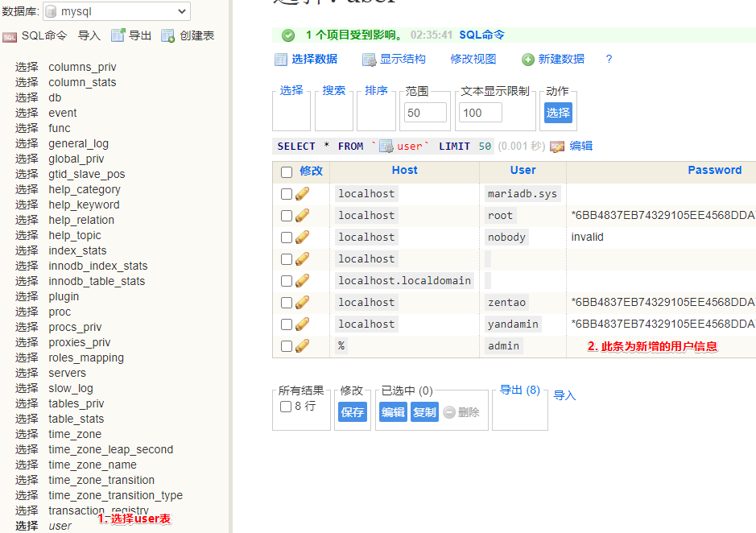Sort the table by the User column

click(x=523, y=170)
